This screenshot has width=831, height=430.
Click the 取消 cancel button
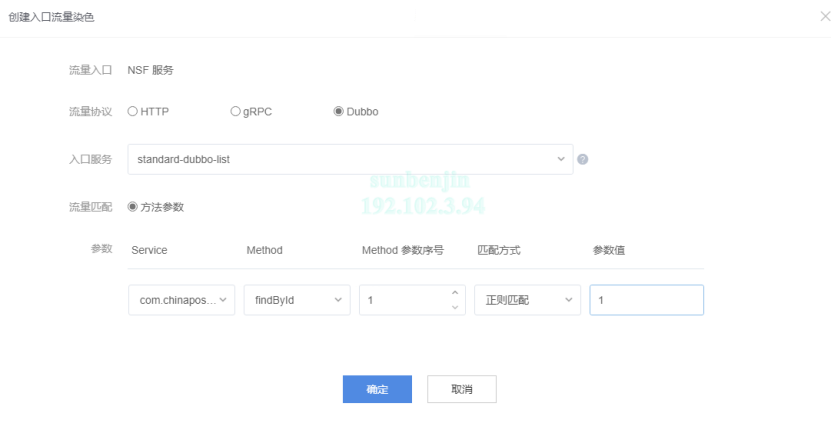pyautogui.click(x=461, y=389)
